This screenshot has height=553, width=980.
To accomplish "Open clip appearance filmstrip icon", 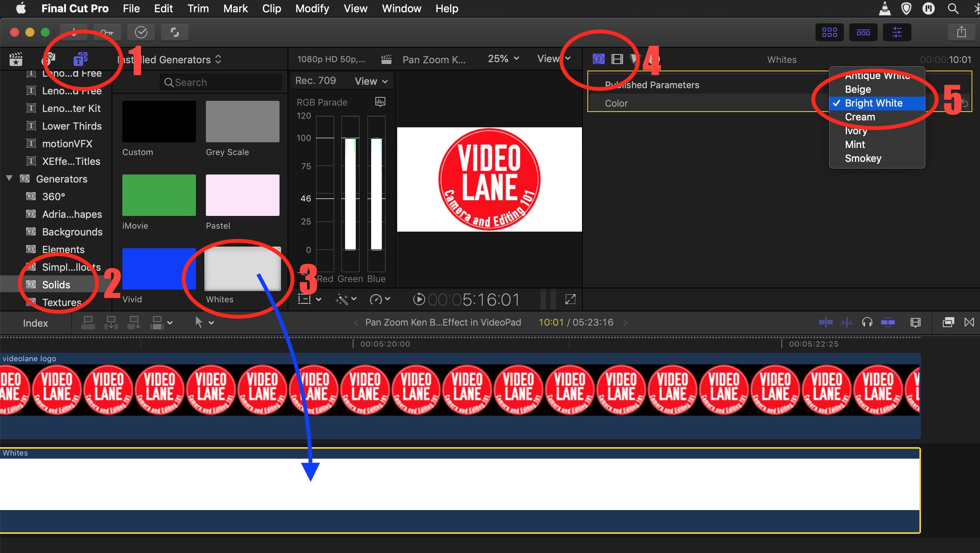I will click(x=915, y=323).
